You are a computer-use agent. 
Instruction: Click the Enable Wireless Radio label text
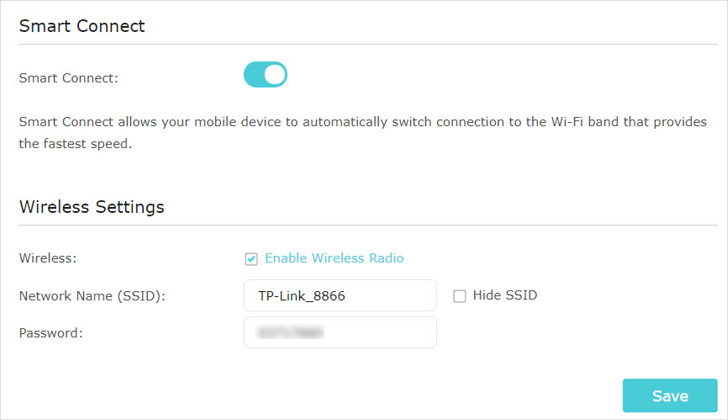tap(334, 258)
